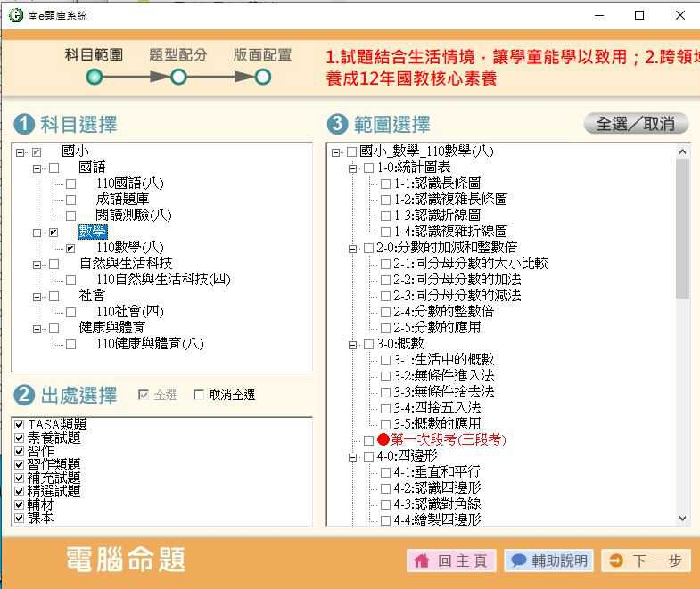
Task: Uncheck 習作類題 source checkbox
Action: pyautogui.click(x=20, y=464)
